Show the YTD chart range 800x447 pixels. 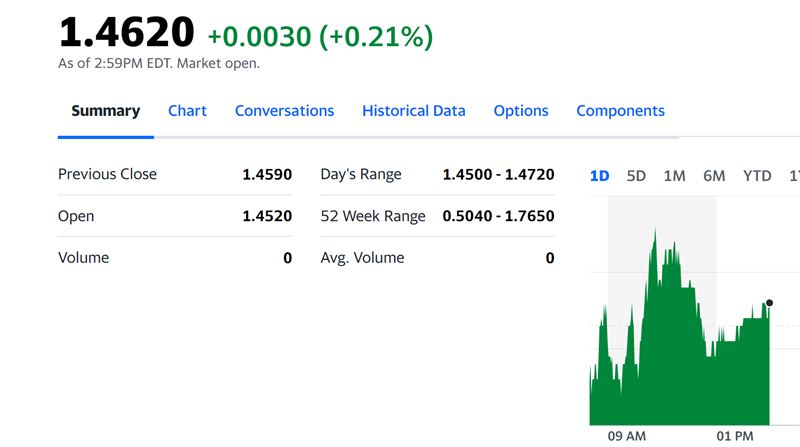click(757, 176)
